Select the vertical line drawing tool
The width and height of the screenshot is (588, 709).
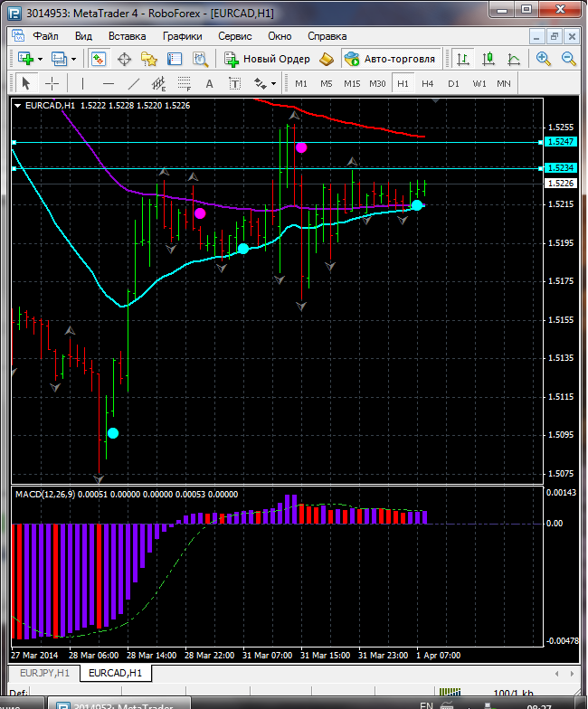tap(82, 83)
